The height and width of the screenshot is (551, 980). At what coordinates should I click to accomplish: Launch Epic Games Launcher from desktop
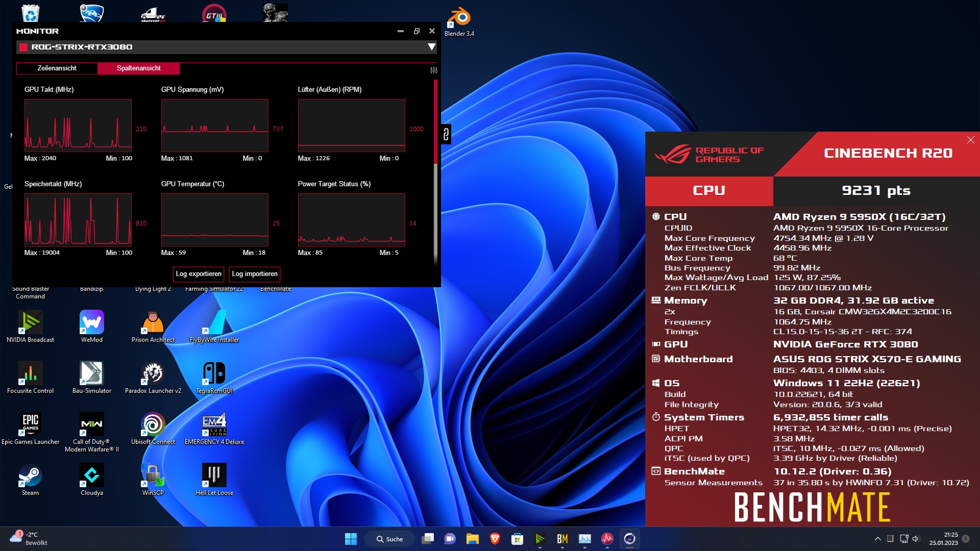tap(30, 429)
